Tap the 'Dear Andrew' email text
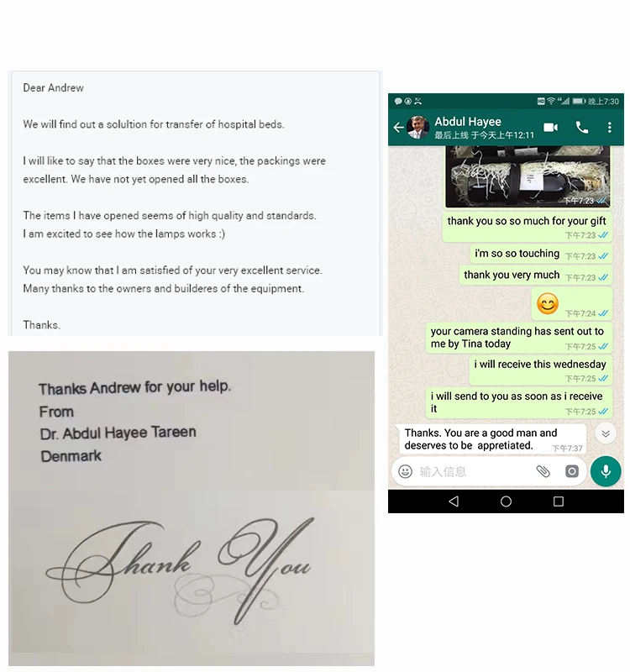 (53, 88)
